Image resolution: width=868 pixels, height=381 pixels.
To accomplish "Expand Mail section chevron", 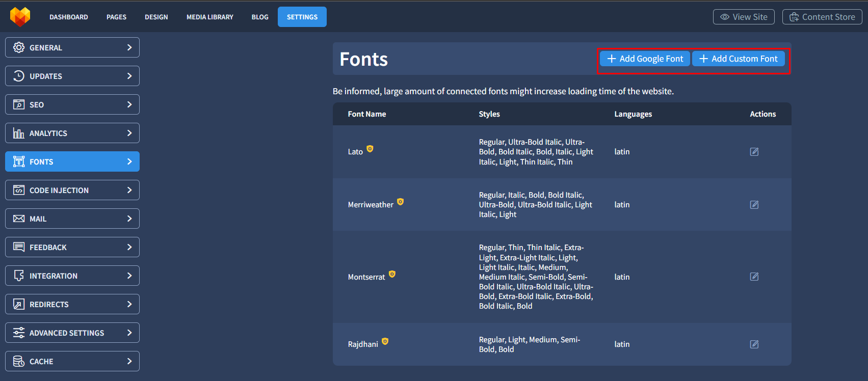I will click(129, 219).
